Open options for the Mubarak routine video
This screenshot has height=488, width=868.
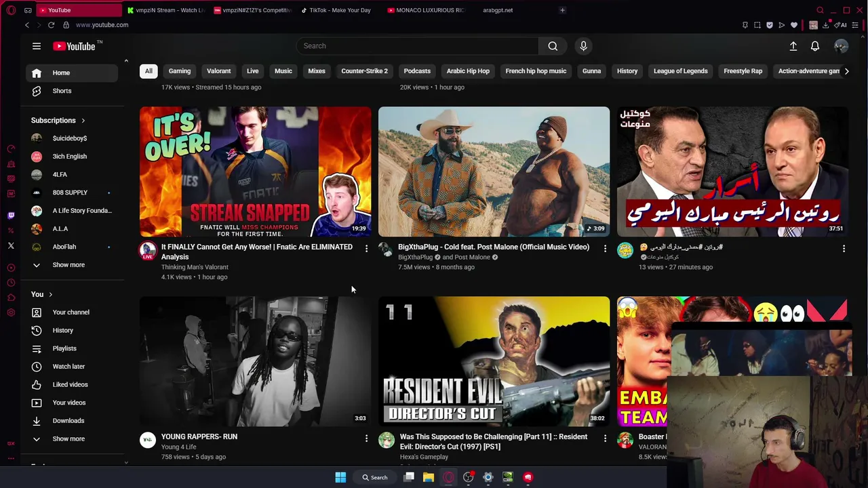(844, 249)
